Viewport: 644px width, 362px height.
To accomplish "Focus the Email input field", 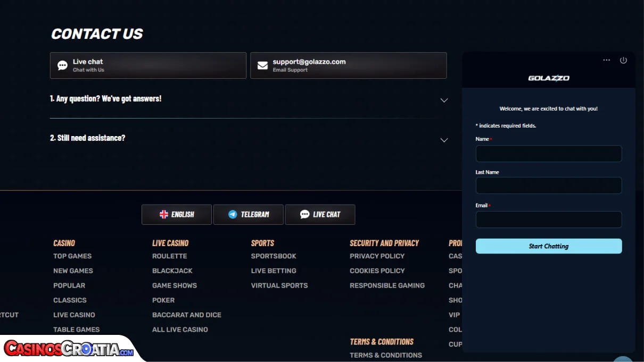I will 549,220.
